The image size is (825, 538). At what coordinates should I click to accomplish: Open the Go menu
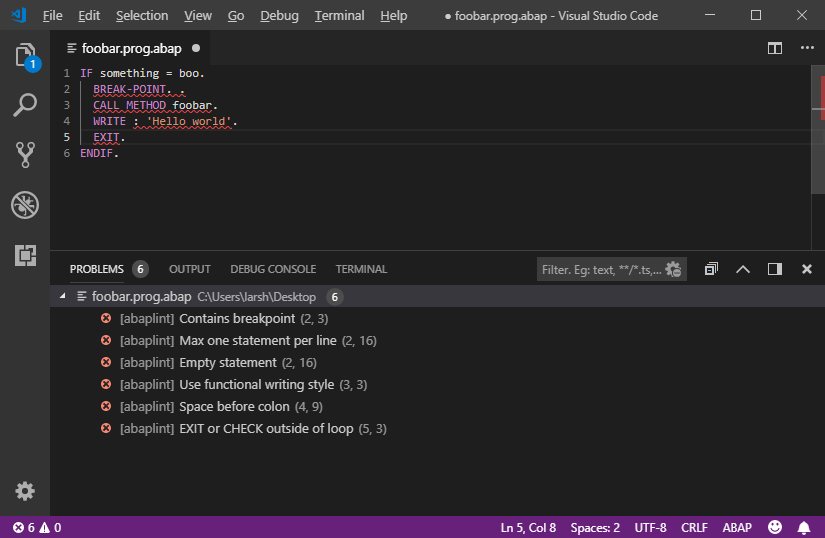(x=236, y=16)
